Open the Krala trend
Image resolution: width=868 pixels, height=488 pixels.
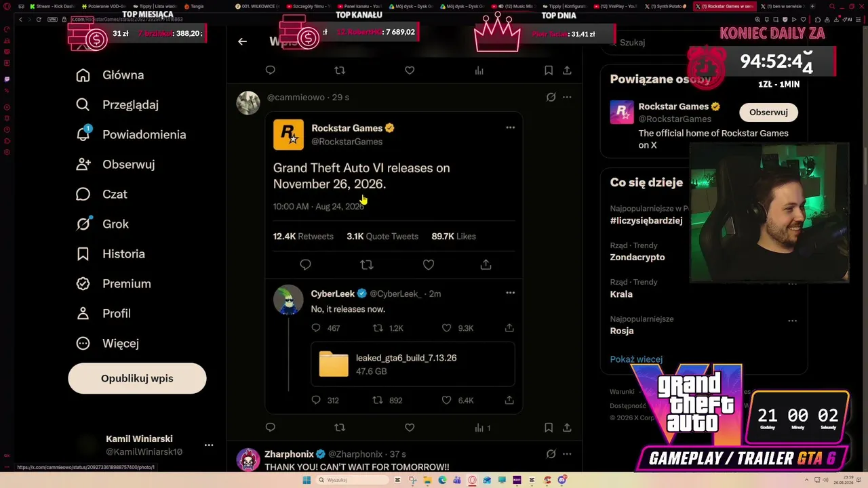(621, 295)
